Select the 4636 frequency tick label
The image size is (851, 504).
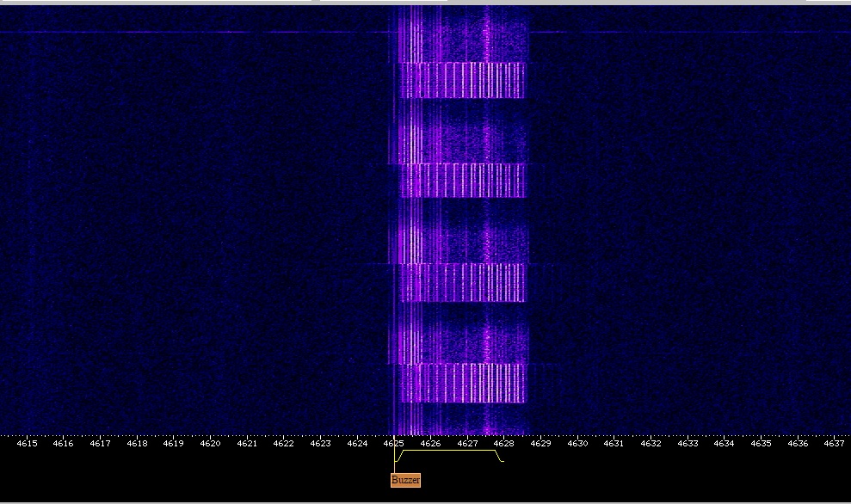[798, 444]
